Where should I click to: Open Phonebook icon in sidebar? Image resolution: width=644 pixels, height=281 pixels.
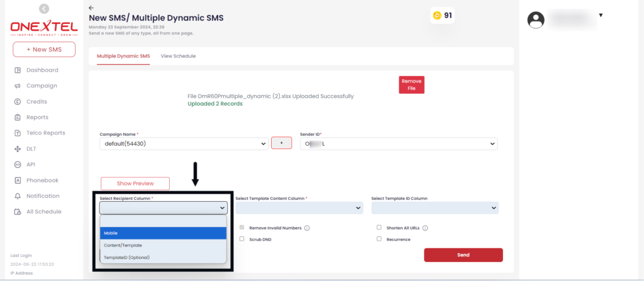[18, 180]
